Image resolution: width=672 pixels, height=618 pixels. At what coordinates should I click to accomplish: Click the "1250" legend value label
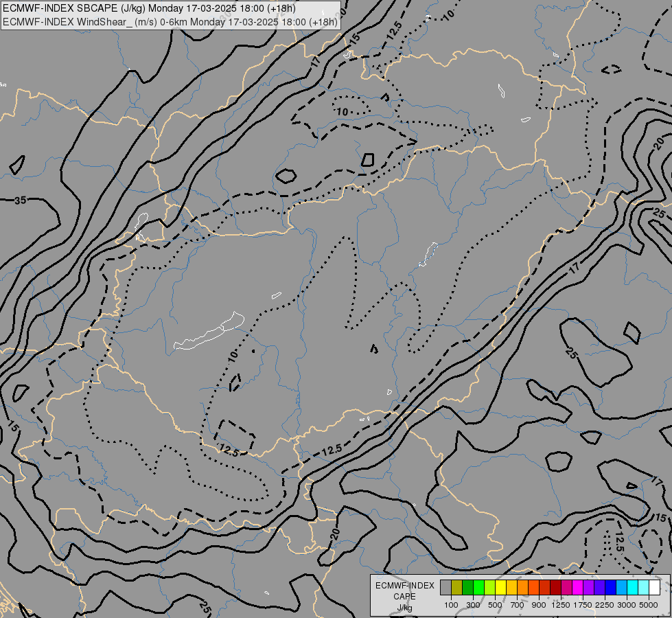point(561,605)
